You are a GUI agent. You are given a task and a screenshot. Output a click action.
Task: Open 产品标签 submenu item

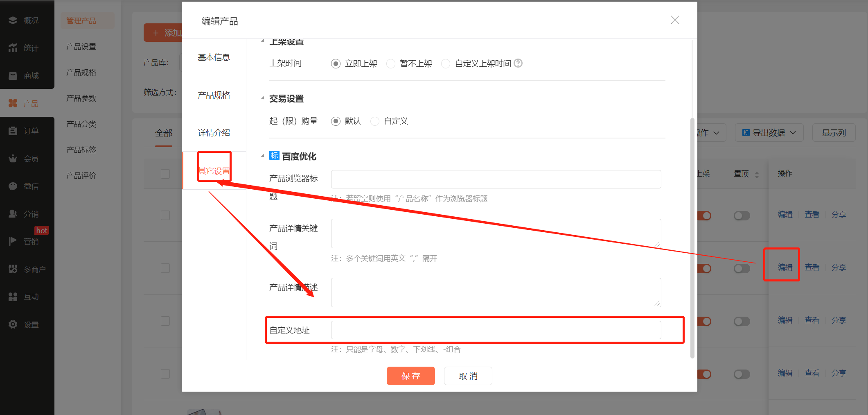tap(81, 150)
